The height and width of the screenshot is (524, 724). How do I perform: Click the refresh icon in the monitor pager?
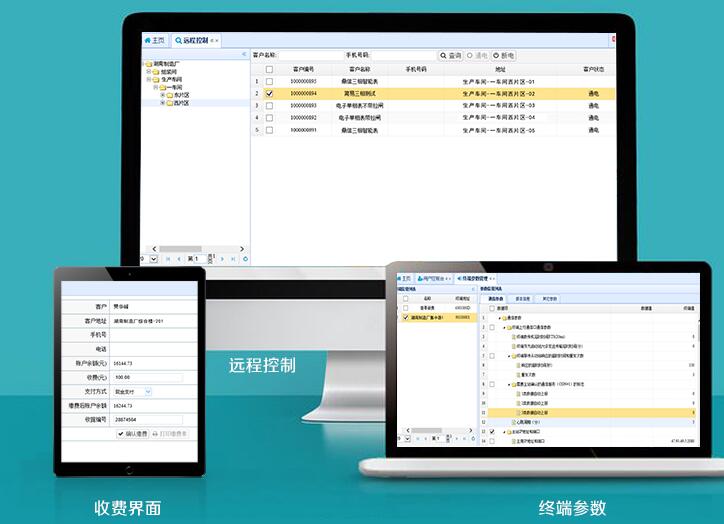pyautogui.click(x=245, y=259)
